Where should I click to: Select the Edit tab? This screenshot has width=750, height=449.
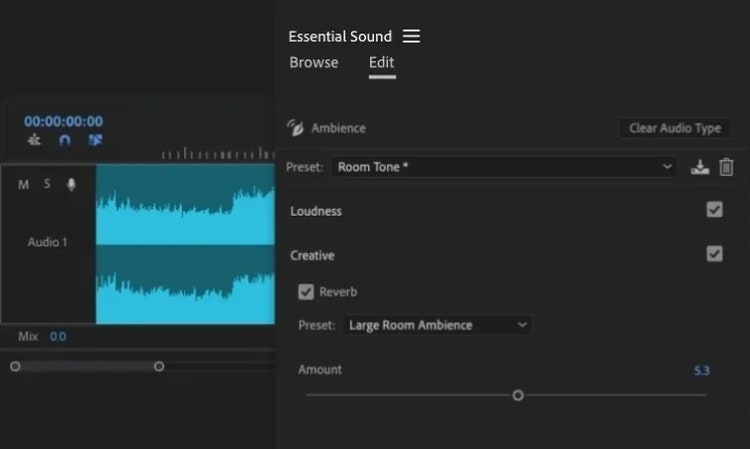(381, 63)
